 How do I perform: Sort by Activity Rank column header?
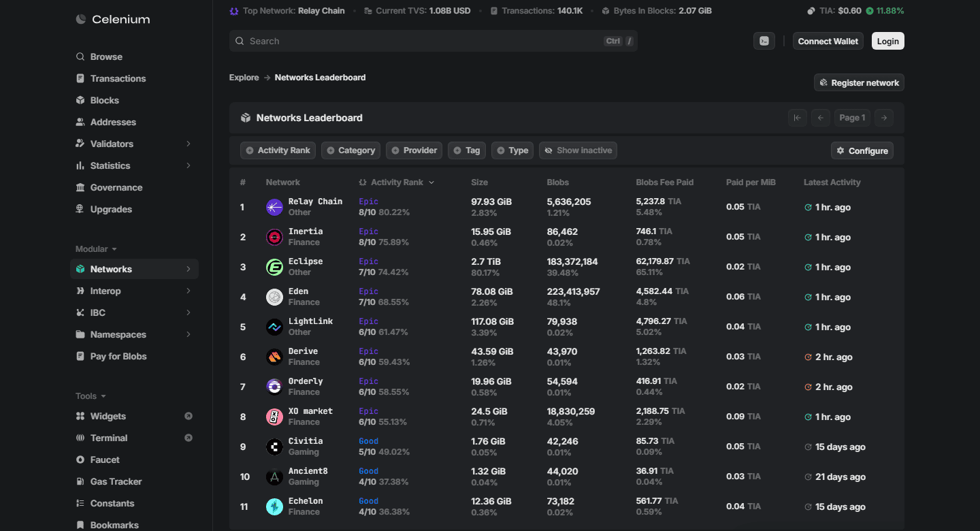coord(397,182)
